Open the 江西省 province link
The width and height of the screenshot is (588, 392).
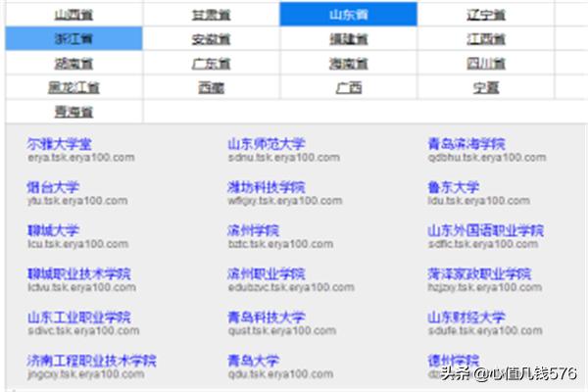pos(486,39)
